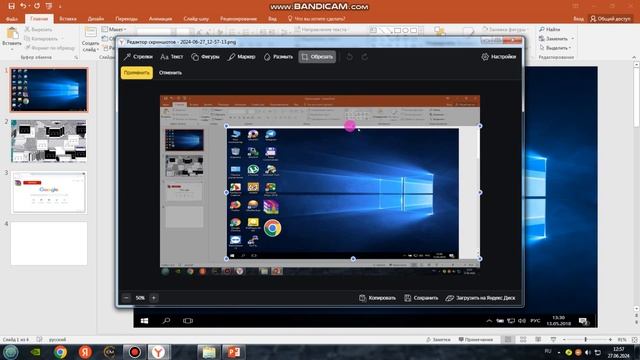Collapse the ribbon arrow

[634, 58]
